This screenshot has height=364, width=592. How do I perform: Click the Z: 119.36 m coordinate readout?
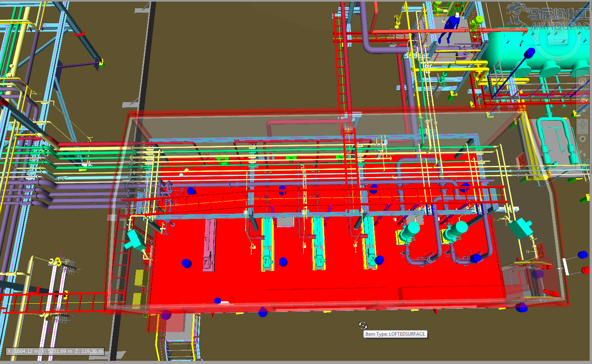88,351
